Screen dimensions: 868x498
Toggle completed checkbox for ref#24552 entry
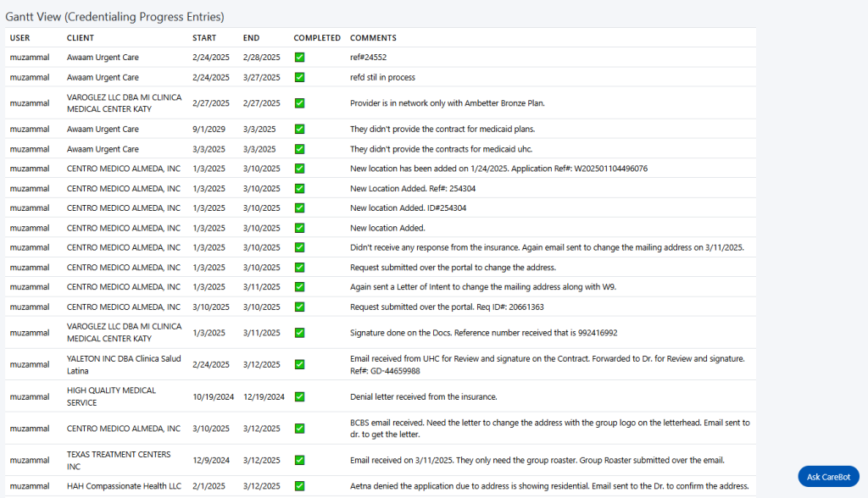coord(299,57)
